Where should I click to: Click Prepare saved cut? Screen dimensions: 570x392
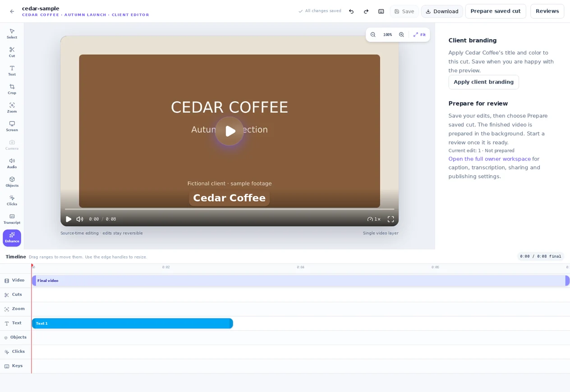point(496,11)
